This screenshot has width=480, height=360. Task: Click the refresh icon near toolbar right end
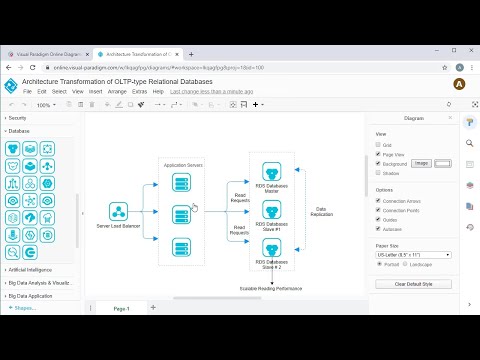pyautogui.click(x=449, y=104)
